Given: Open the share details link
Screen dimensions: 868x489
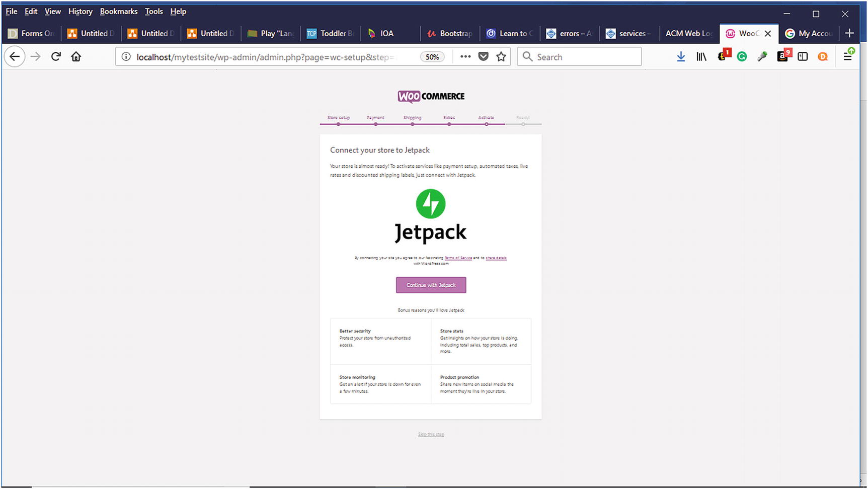Looking at the screenshot, I should coord(496,258).
